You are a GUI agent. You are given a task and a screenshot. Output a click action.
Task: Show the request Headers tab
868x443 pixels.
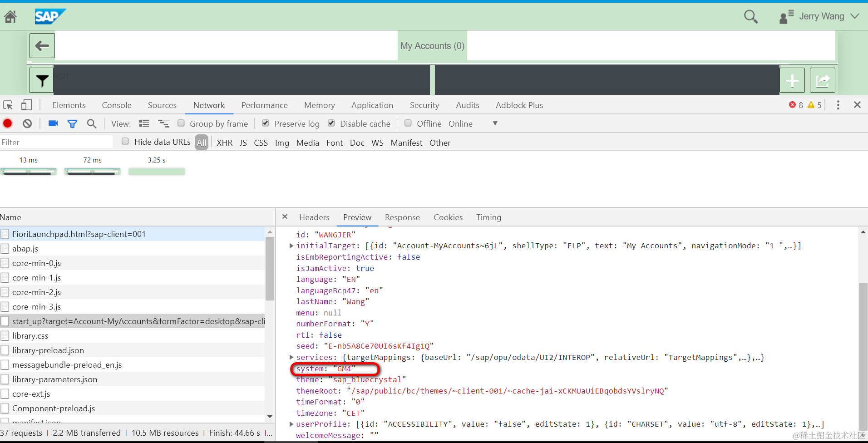point(314,217)
